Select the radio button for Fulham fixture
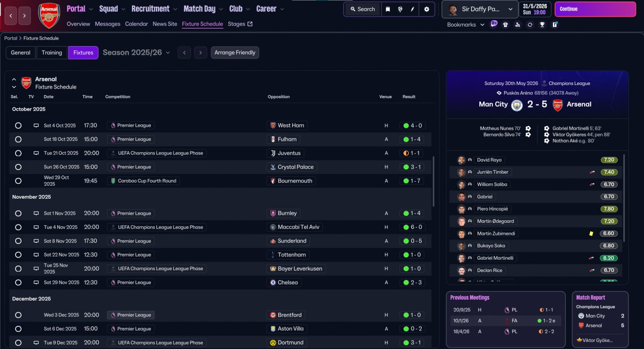The width and height of the screenshot is (644, 349). (18, 139)
